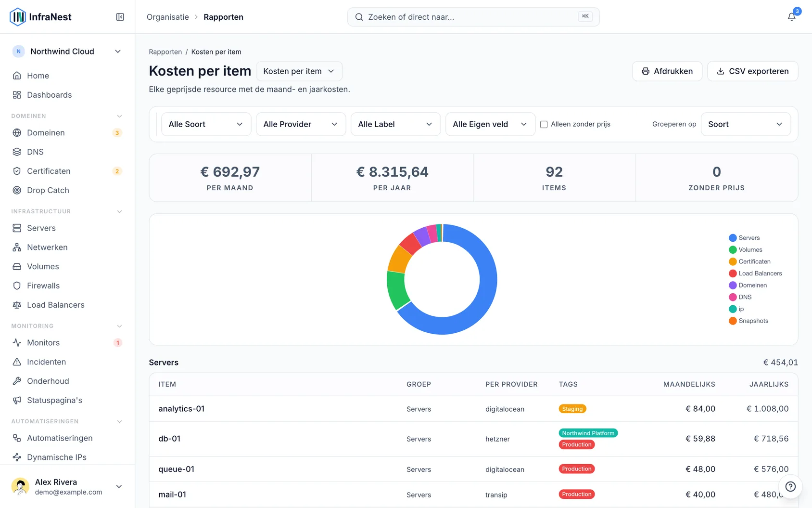The width and height of the screenshot is (812, 508).
Task: Open notifications bell
Action: (x=791, y=17)
